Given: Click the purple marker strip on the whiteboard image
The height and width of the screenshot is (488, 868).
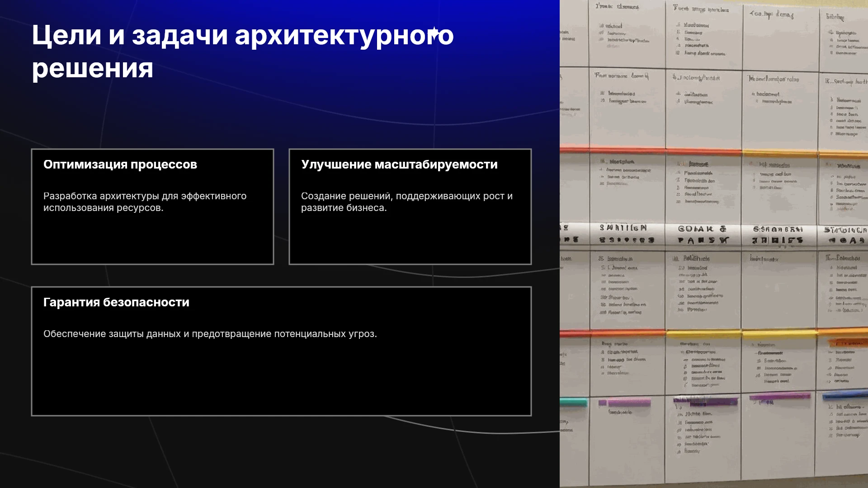Looking at the screenshot, I should pos(706,401).
